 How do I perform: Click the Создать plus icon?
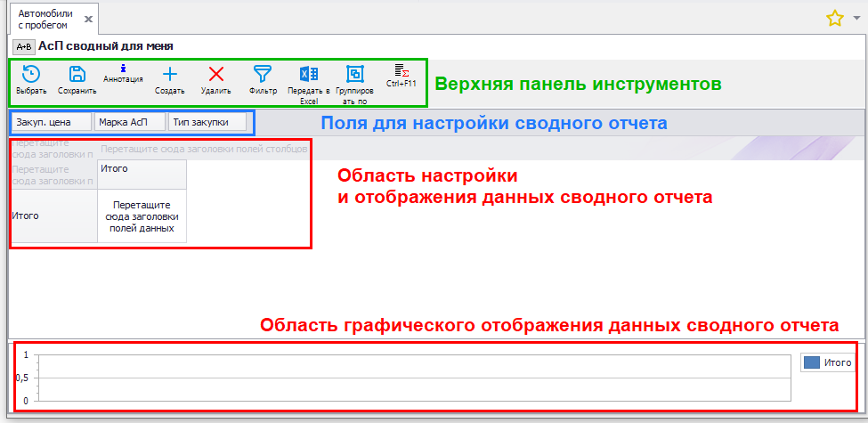(x=169, y=76)
